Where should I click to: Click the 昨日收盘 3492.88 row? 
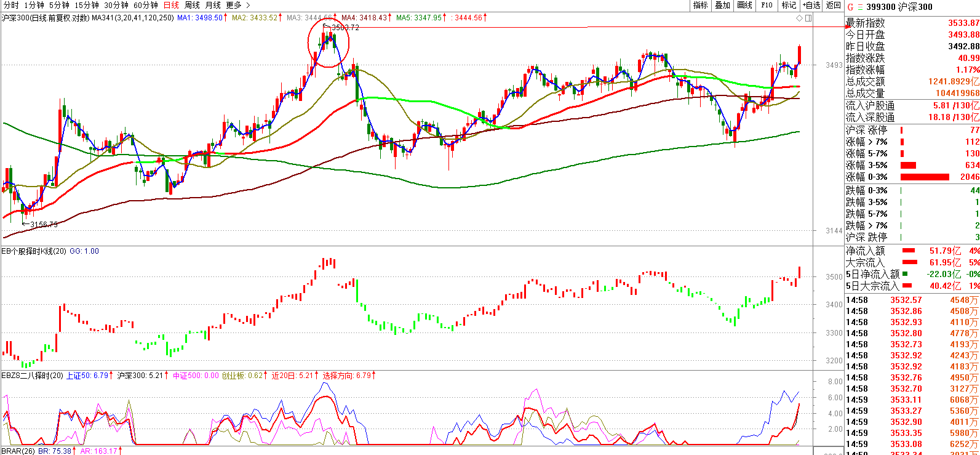(912, 47)
